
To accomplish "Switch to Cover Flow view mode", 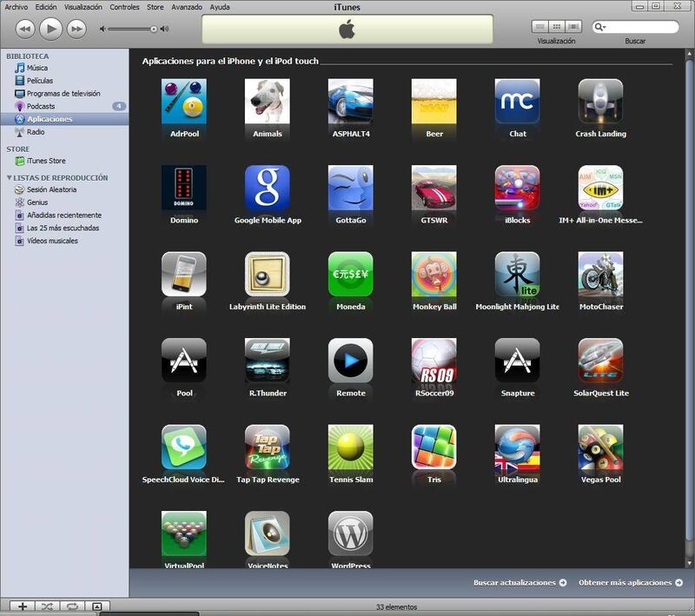I will (573, 27).
